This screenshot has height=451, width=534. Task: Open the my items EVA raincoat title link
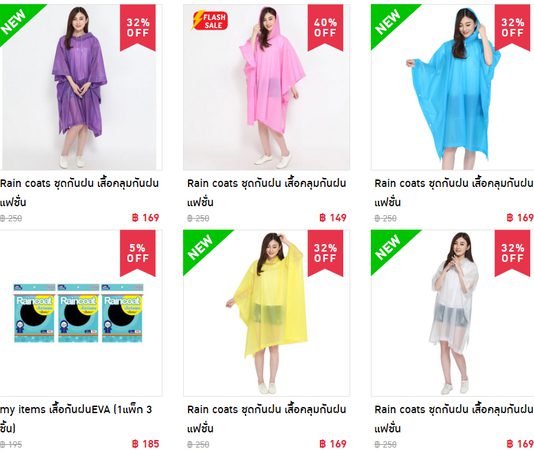[76, 418]
